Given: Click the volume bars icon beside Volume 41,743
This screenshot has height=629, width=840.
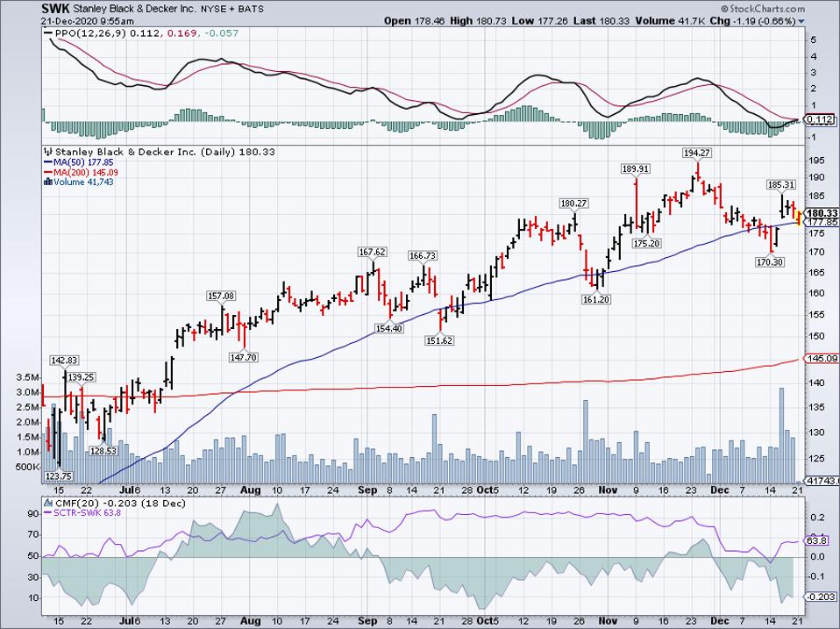Looking at the screenshot, I should (x=48, y=182).
